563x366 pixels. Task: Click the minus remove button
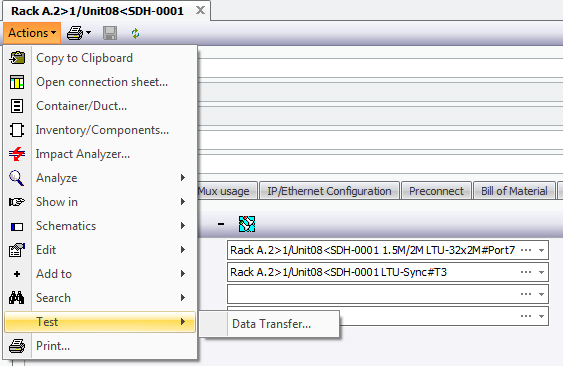click(x=221, y=224)
